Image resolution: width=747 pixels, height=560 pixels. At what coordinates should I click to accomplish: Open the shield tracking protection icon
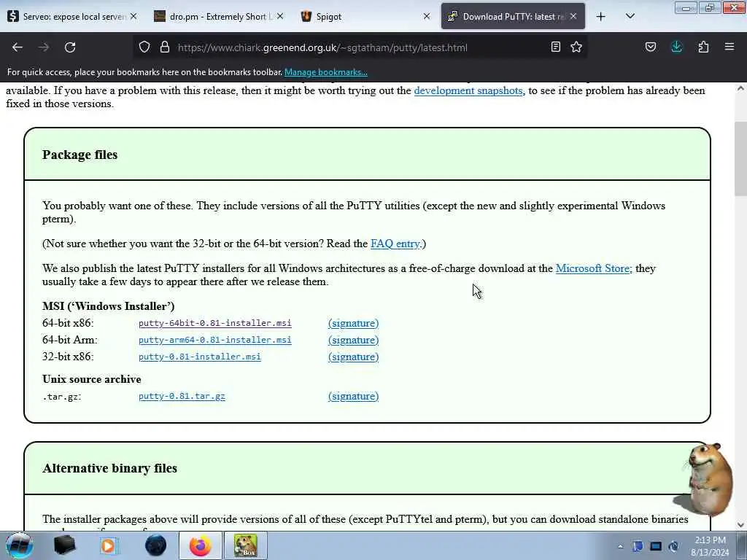click(144, 47)
